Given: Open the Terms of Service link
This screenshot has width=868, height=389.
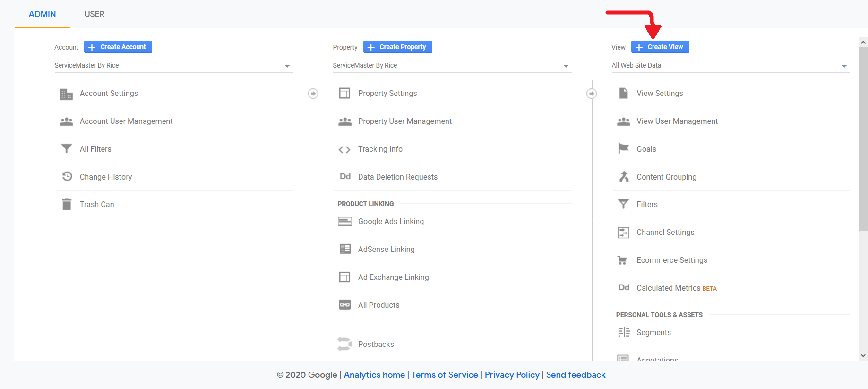Looking at the screenshot, I should pos(445,375).
